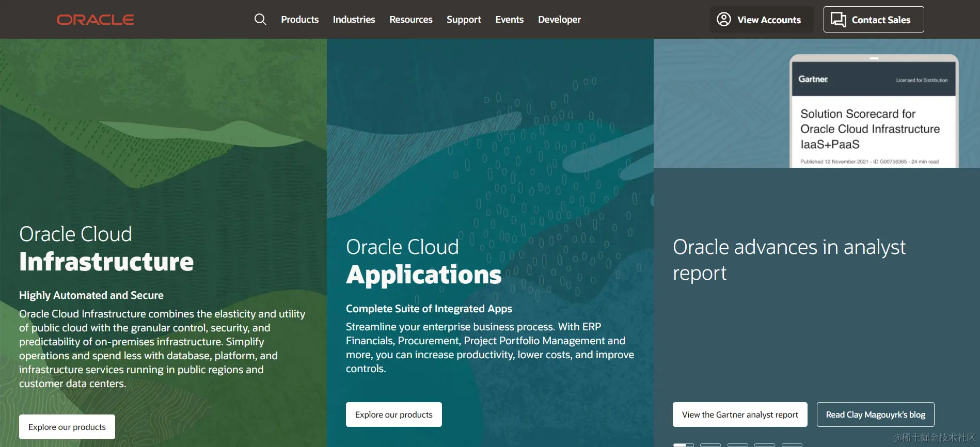Explore our products under Oracle Cloud Applications

(x=394, y=414)
